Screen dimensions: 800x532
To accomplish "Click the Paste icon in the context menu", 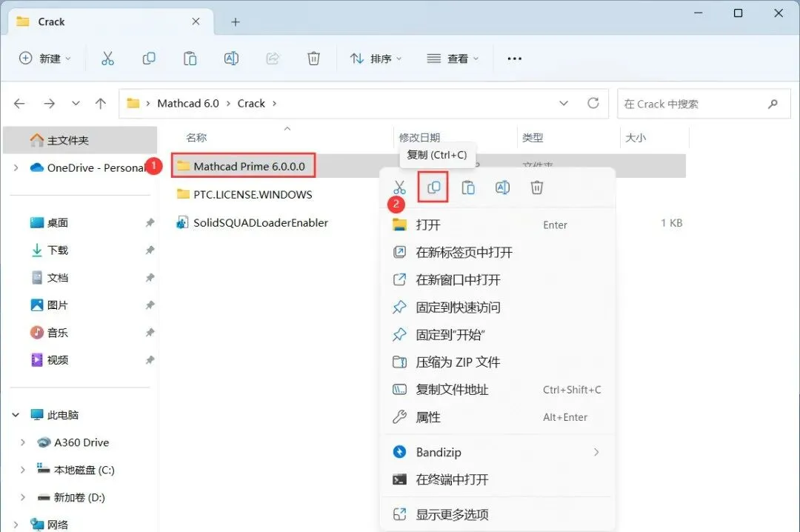I will pos(468,187).
